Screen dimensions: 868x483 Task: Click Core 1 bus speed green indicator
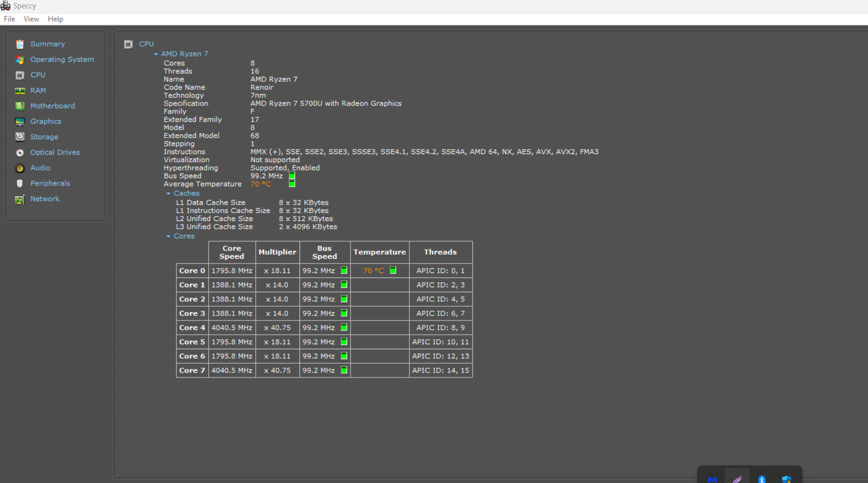tap(344, 285)
